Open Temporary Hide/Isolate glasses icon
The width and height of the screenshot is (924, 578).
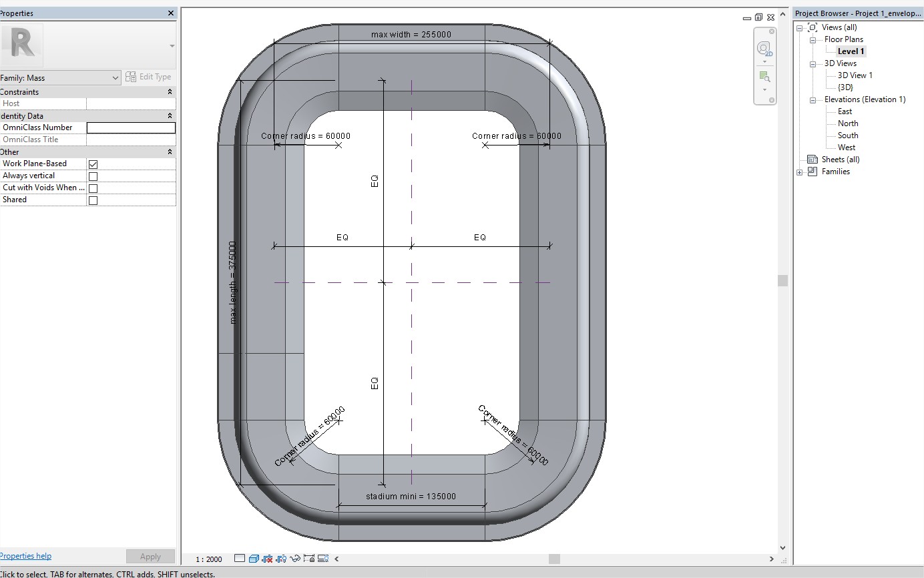click(295, 559)
